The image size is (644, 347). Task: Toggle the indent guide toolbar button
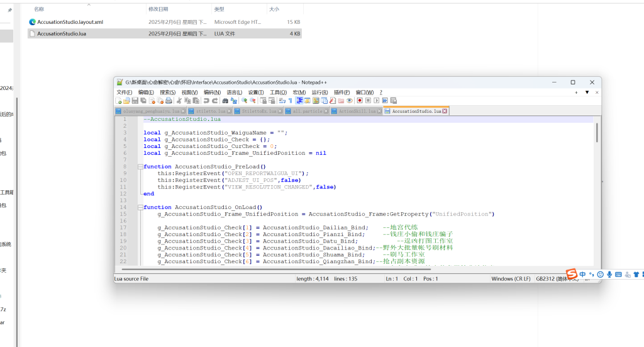point(299,100)
